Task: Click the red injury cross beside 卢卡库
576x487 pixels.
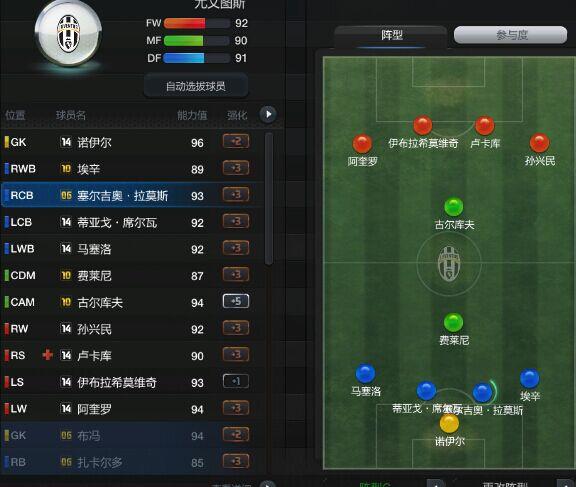Action: pyautogui.click(x=47, y=355)
